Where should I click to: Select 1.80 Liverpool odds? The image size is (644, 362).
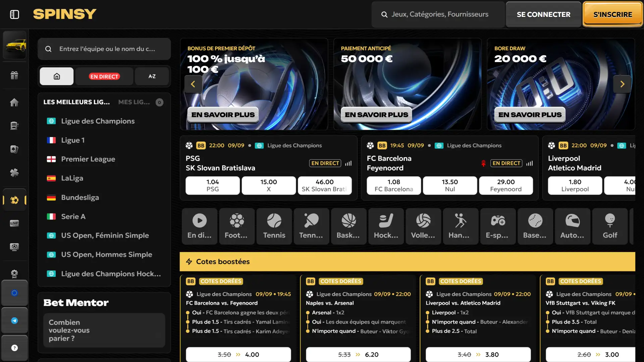point(575,185)
